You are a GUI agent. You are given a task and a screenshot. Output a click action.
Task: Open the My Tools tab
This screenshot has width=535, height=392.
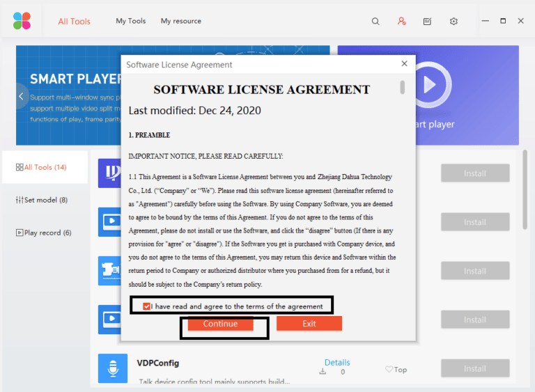pos(131,21)
